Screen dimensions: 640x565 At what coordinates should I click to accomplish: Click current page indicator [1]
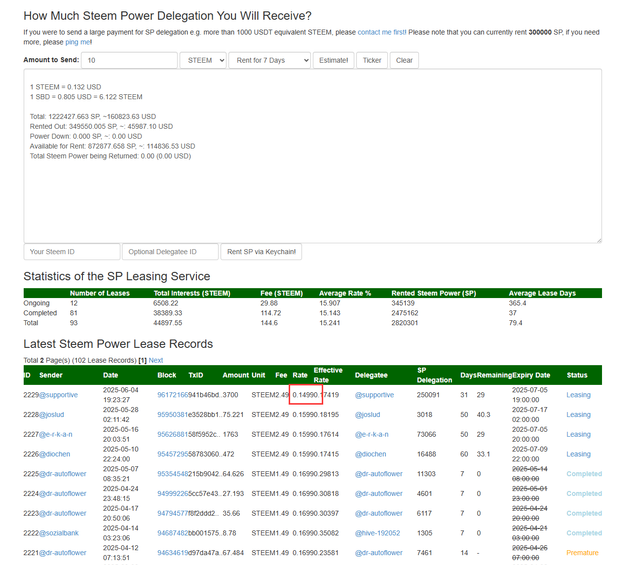(x=142, y=360)
